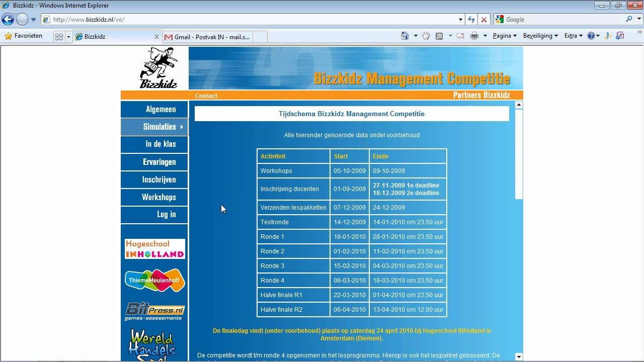Click the 18-01-2010 start date cell
Screen dimensions: 644x362
click(x=350, y=236)
